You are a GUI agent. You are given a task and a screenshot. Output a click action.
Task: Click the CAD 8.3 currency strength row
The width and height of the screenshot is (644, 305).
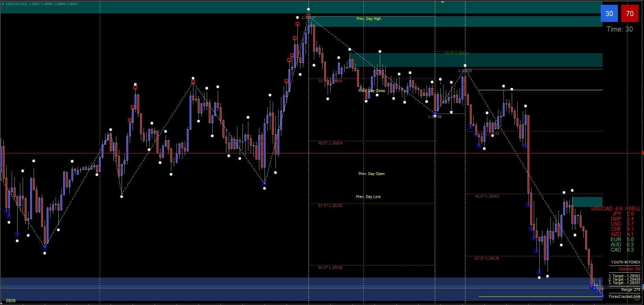[622, 250]
